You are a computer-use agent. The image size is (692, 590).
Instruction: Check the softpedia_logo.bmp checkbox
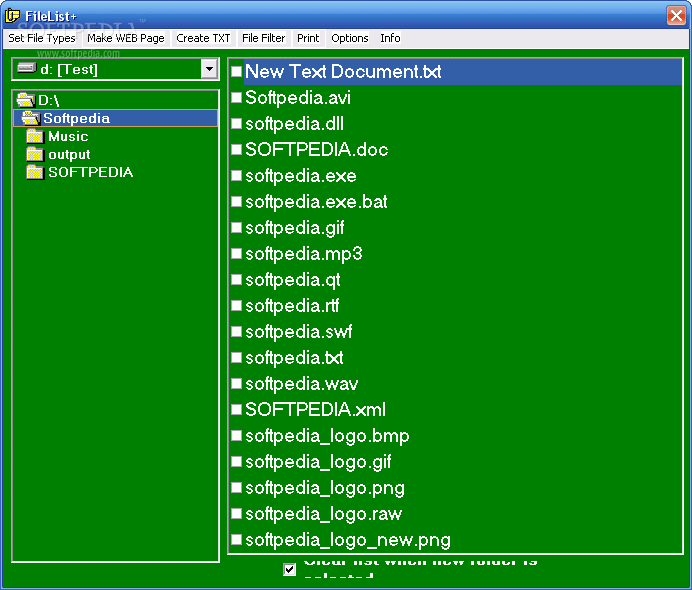pos(237,436)
